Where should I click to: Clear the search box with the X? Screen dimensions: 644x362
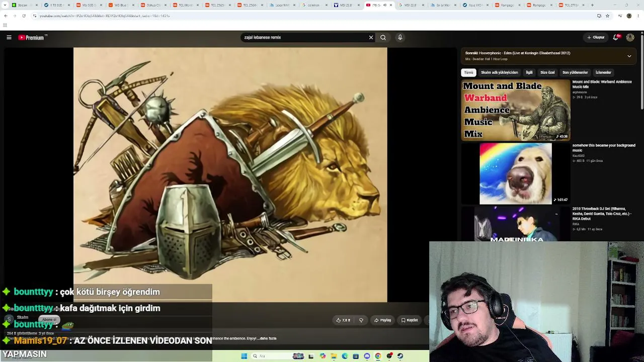371,37
